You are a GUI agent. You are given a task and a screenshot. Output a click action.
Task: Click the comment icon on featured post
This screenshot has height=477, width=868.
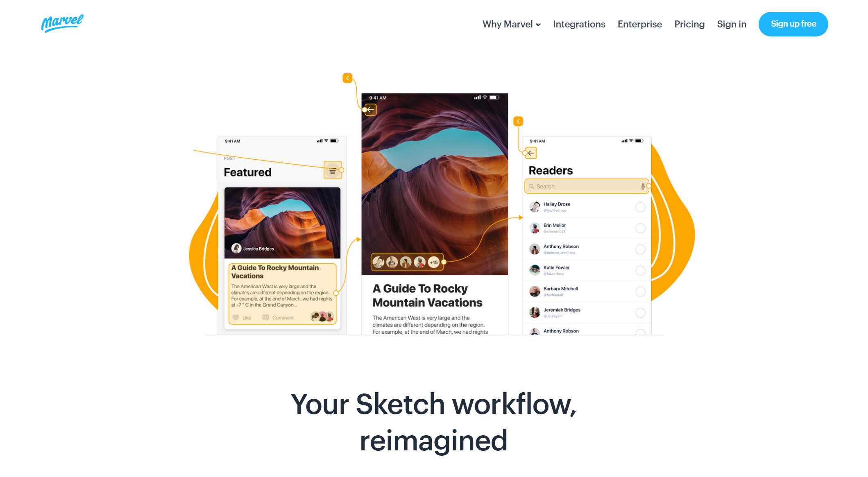click(265, 317)
